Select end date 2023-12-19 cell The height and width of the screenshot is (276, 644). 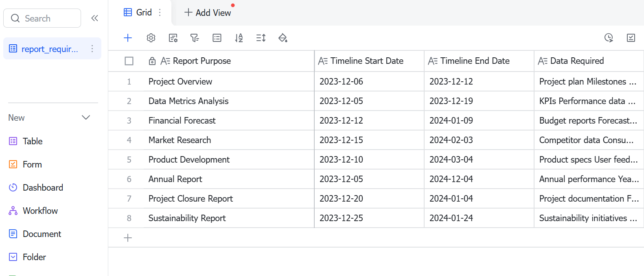point(479,101)
